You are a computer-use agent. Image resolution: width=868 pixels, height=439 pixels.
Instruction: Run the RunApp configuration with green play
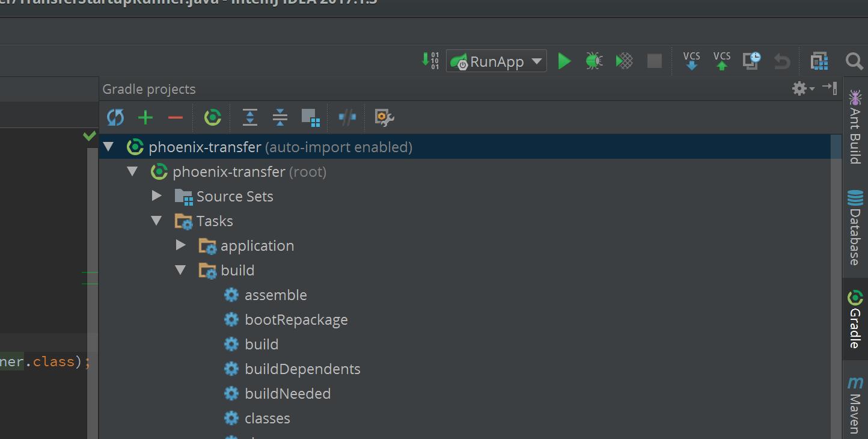564,61
